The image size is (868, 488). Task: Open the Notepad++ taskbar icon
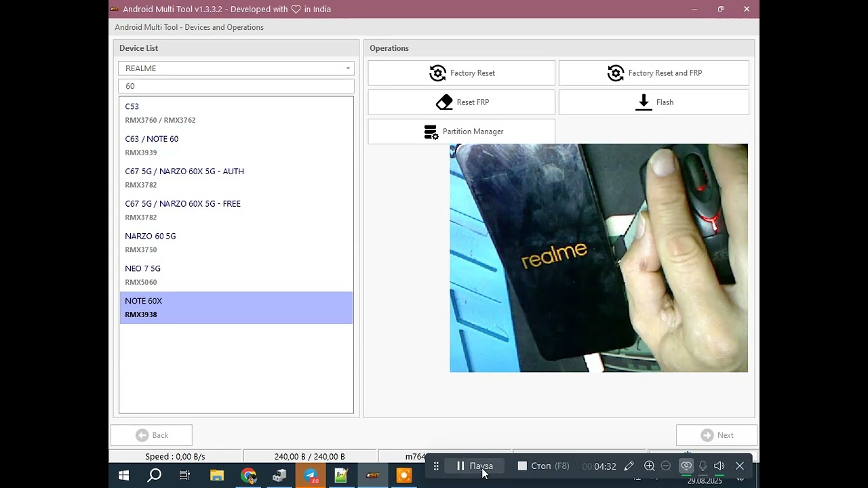341,476
